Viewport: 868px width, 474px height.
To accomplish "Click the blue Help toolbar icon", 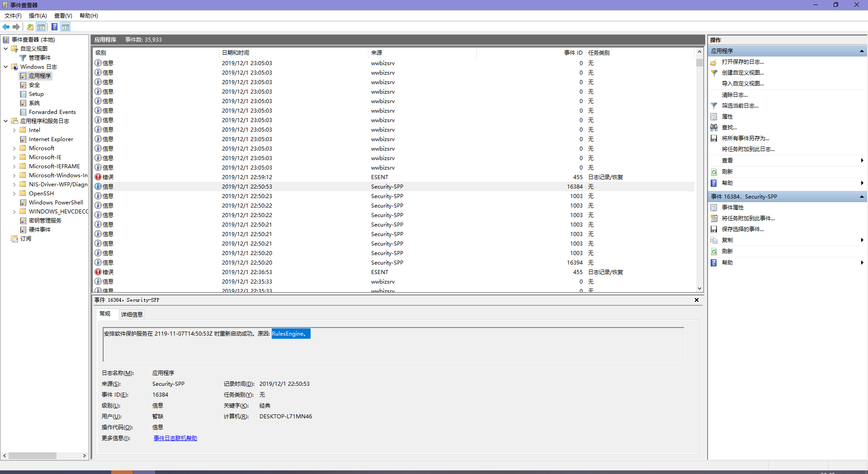I will (x=54, y=27).
